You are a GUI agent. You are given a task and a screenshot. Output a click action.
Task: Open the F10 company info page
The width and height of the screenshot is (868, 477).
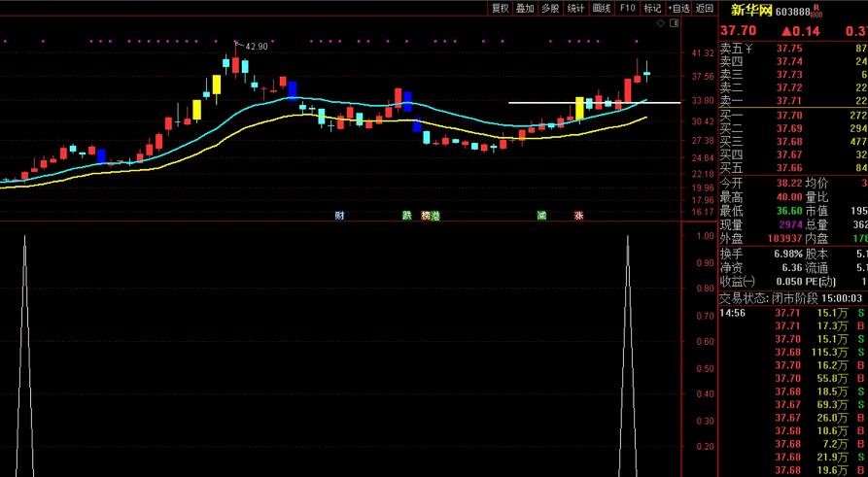click(x=627, y=8)
